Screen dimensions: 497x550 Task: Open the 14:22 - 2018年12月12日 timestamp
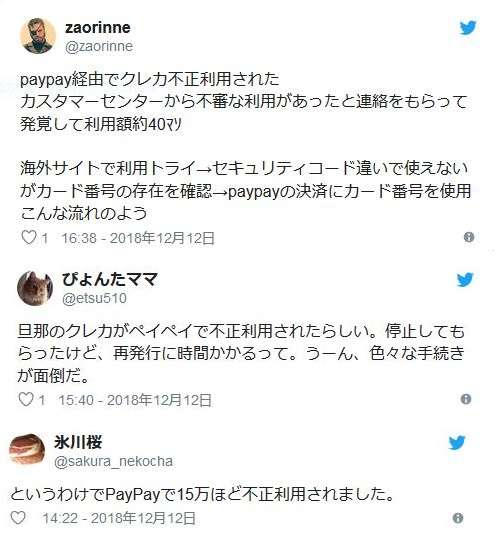119,518
